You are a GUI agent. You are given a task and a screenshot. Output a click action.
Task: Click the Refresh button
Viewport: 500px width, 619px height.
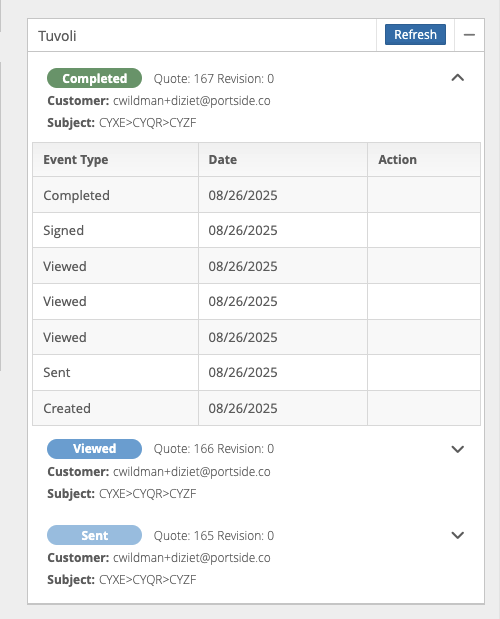415,35
